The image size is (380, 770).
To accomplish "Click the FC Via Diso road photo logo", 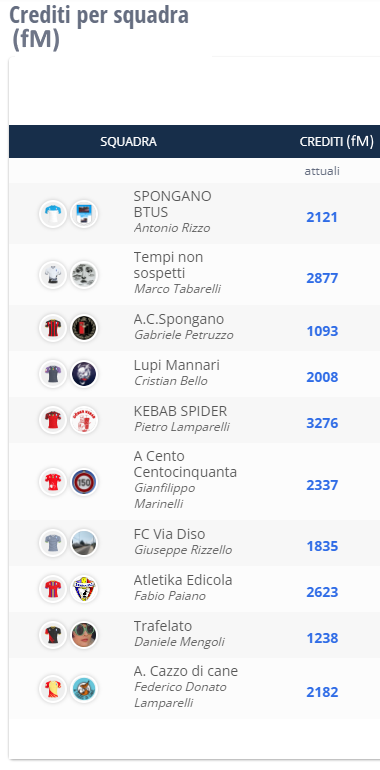I will [x=84, y=543].
